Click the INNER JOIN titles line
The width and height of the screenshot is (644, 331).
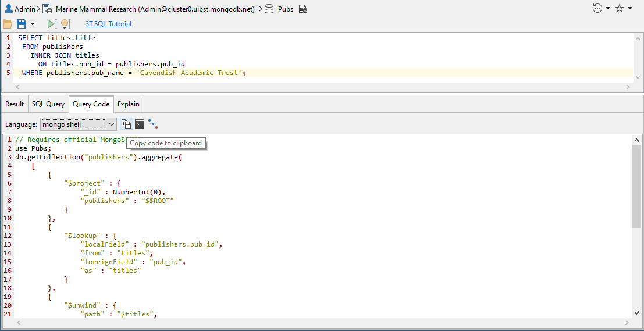coord(65,55)
